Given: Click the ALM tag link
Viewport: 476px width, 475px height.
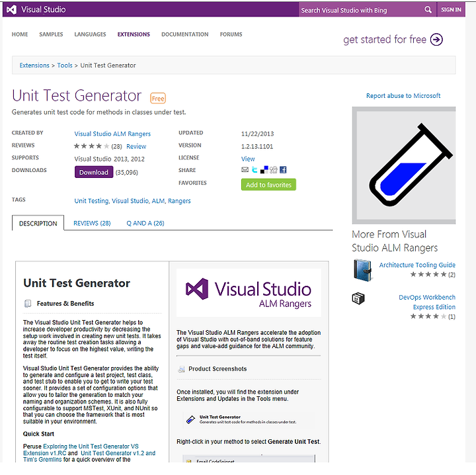Looking at the screenshot, I should pyautogui.click(x=158, y=200).
